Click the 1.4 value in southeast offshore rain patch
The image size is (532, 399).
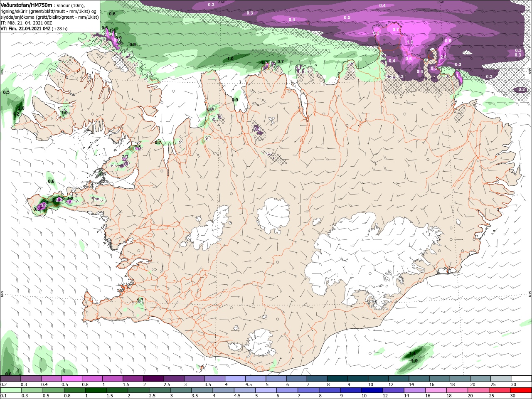(412, 354)
